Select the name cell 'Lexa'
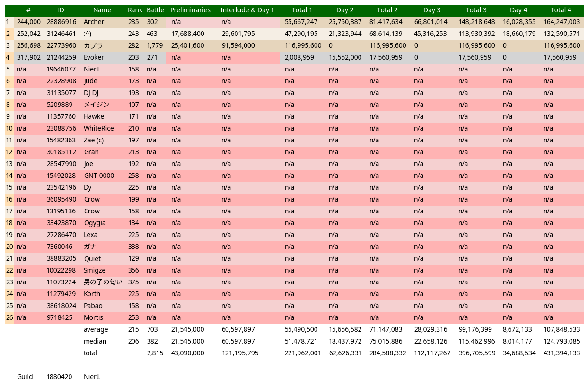The image size is (588, 388). [x=90, y=235]
